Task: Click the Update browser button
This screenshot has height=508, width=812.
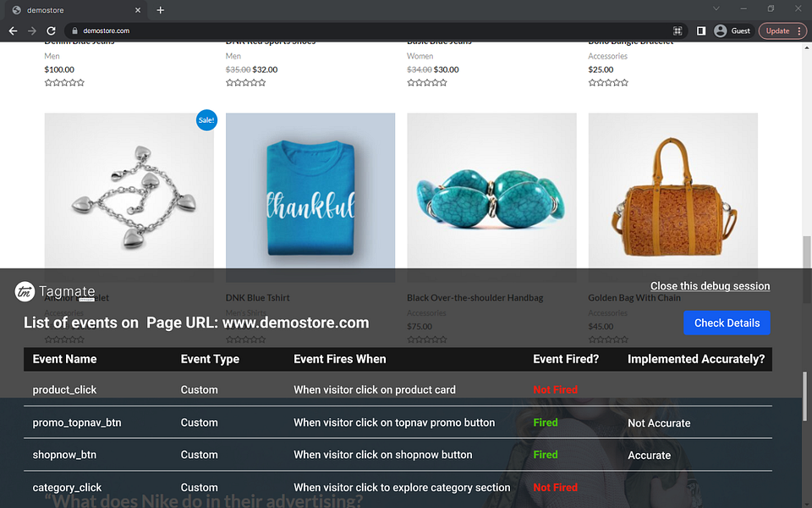Action: [x=777, y=30]
